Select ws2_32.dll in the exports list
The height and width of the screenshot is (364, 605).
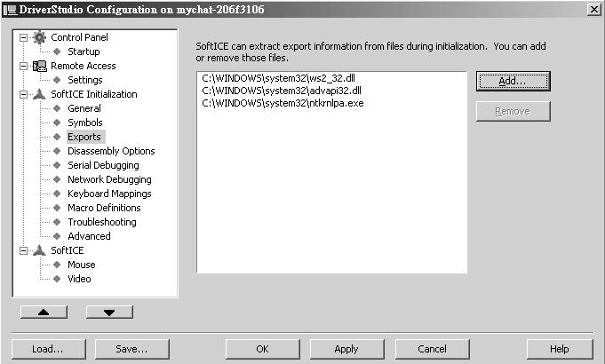278,78
